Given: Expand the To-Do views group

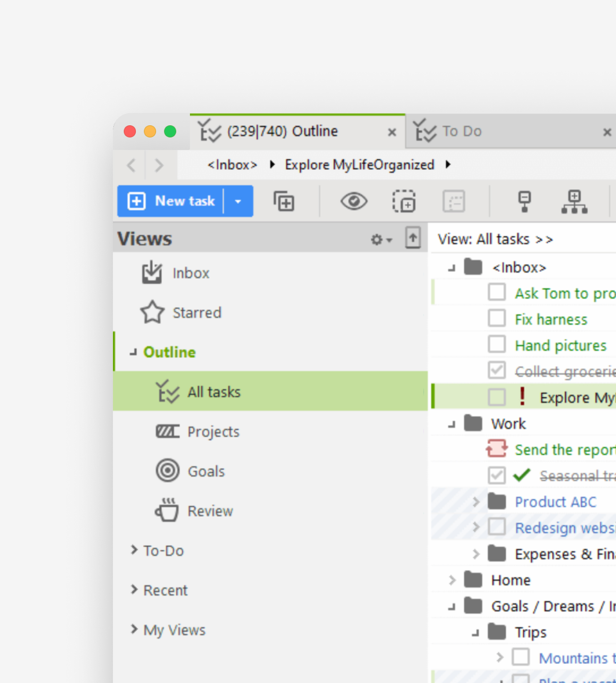Looking at the screenshot, I should pos(134,550).
